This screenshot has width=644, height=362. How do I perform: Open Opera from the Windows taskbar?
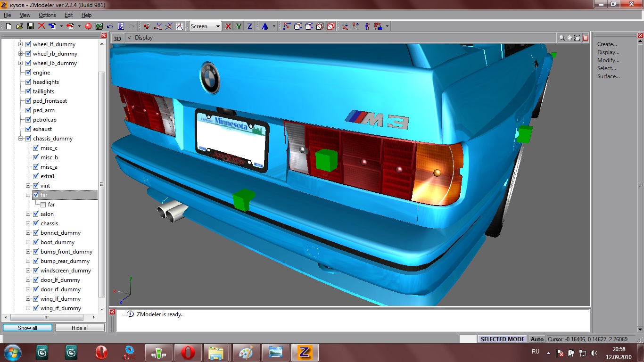pyautogui.click(x=188, y=353)
